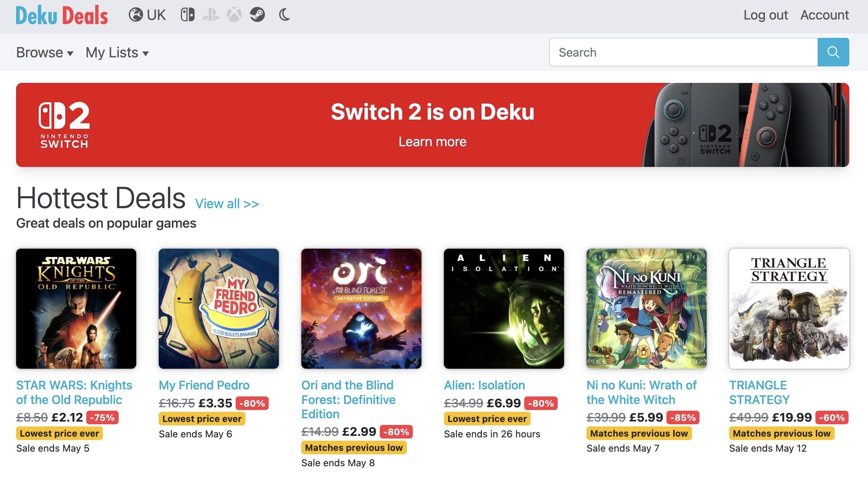Open the Alien: Isolation cover thumbnail
Screen dimensions: 868x488
click(504, 308)
